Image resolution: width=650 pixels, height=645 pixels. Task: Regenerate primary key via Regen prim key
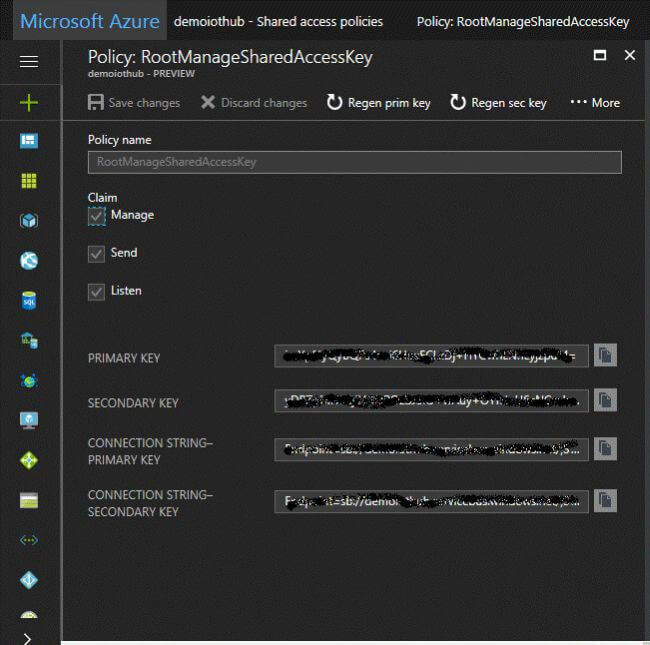pyautogui.click(x=378, y=102)
